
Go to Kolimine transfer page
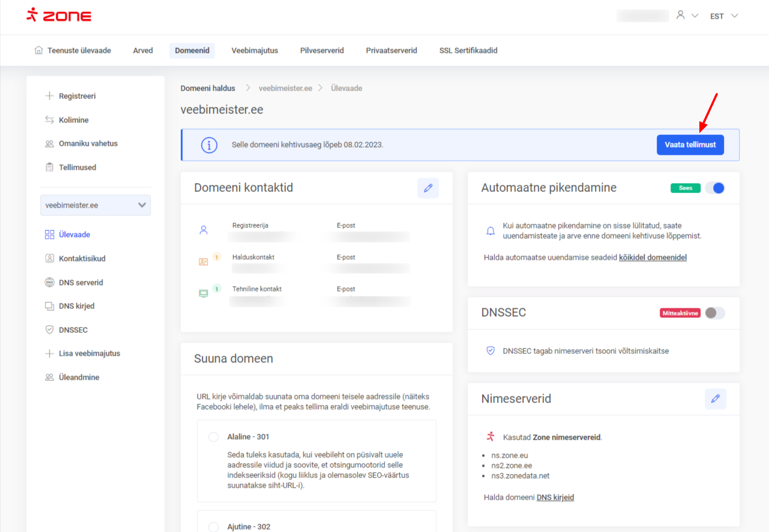[73, 120]
